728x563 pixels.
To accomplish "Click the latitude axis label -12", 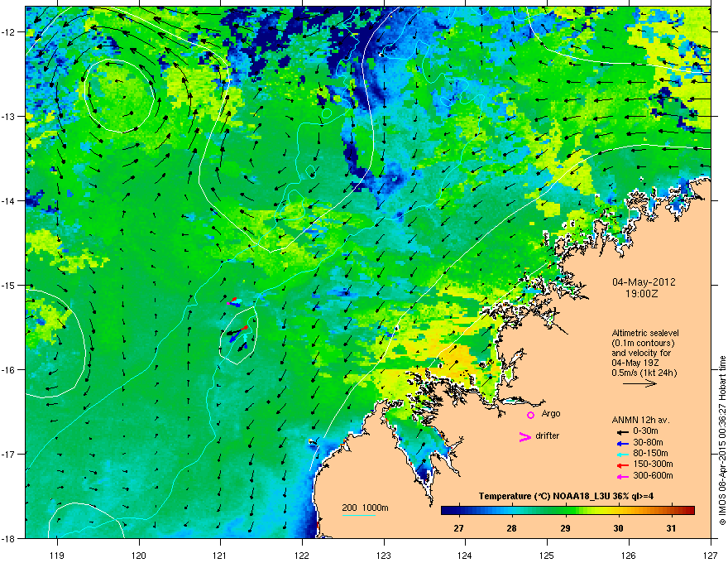I will [x=9, y=31].
